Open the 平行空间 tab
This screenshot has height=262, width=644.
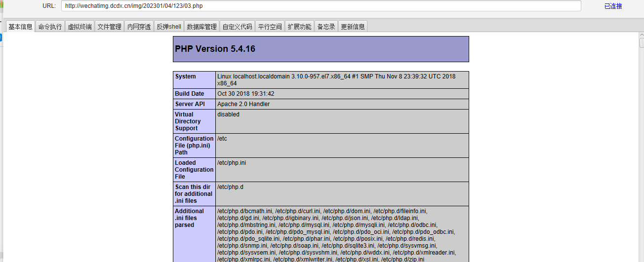(x=270, y=27)
